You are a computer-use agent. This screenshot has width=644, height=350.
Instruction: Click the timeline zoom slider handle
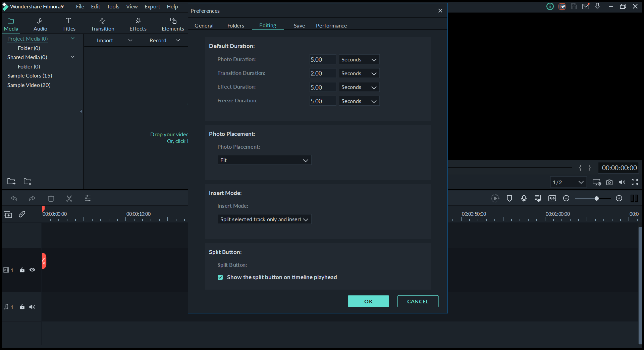click(x=596, y=198)
